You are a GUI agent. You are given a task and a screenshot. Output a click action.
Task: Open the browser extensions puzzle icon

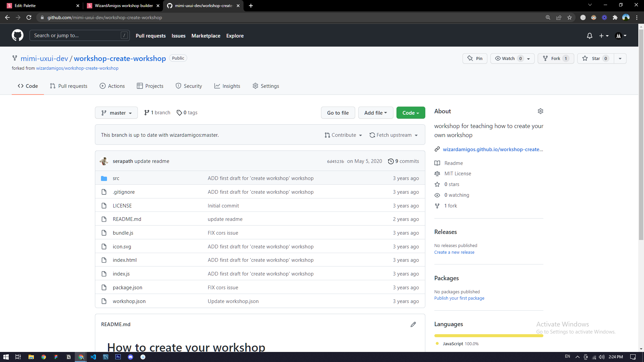click(x=615, y=17)
